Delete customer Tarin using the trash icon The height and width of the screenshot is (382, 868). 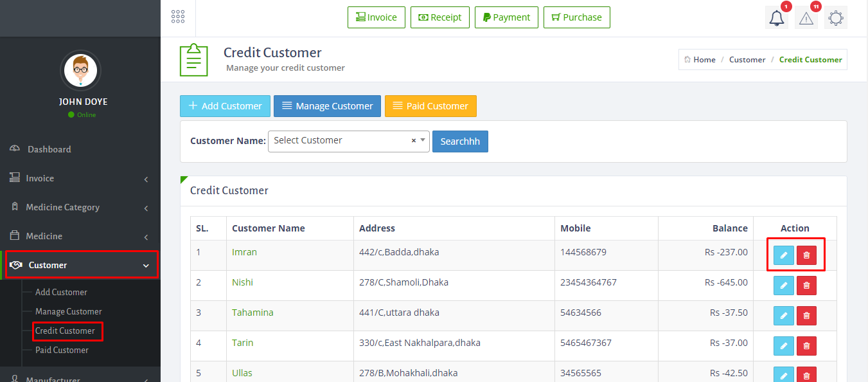pos(806,346)
